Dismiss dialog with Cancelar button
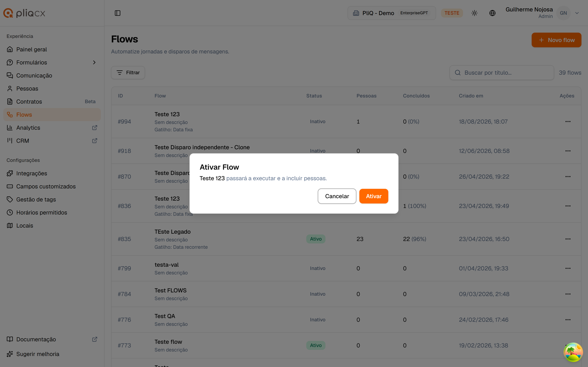Viewport: 588px width, 367px height. pyautogui.click(x=337, y=196)
